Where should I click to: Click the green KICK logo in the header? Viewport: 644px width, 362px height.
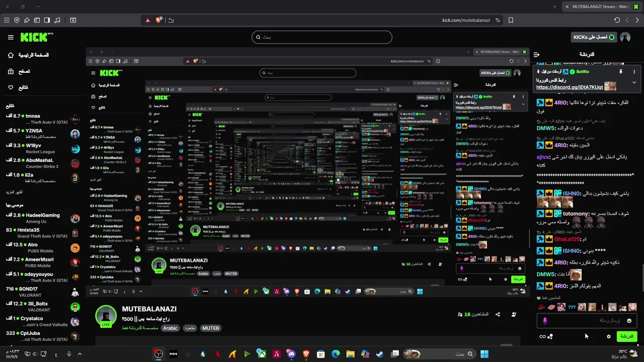37,37
